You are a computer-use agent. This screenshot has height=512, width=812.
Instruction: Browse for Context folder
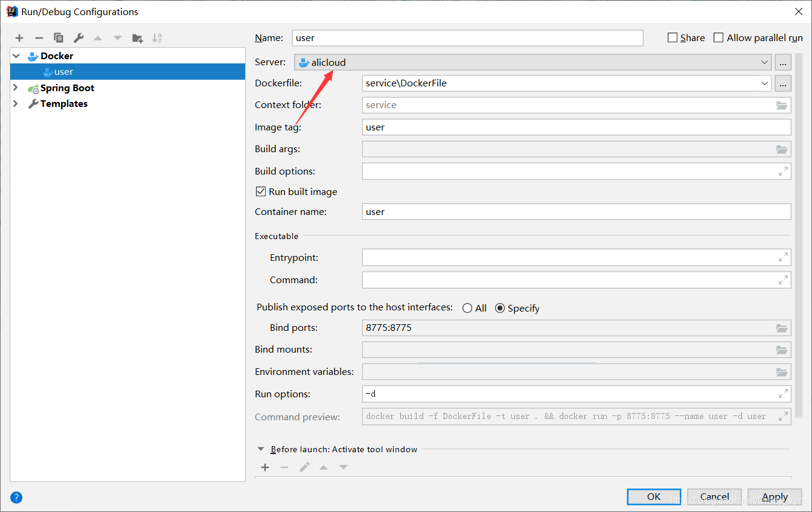pyautogui.click(x=782, y=105)
